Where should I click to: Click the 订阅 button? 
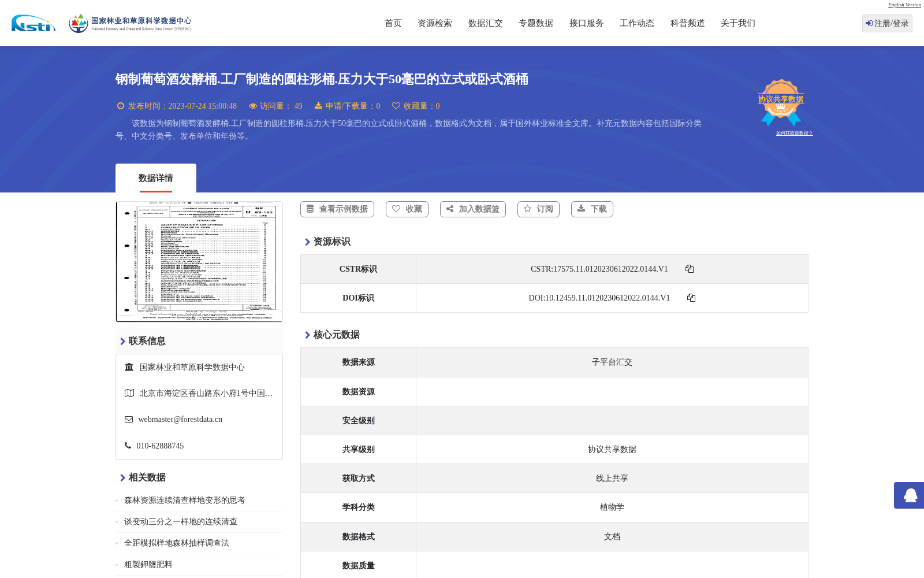[538, 209]
